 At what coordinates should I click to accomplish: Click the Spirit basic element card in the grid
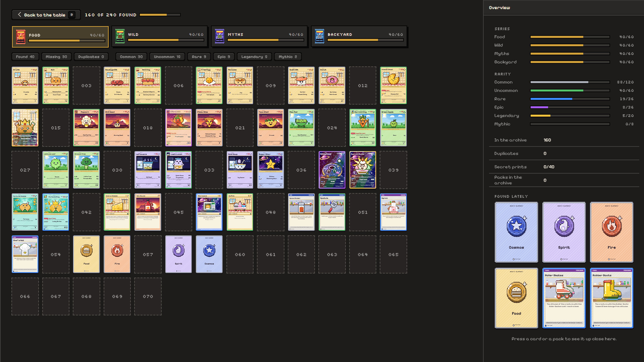point(178,254)
